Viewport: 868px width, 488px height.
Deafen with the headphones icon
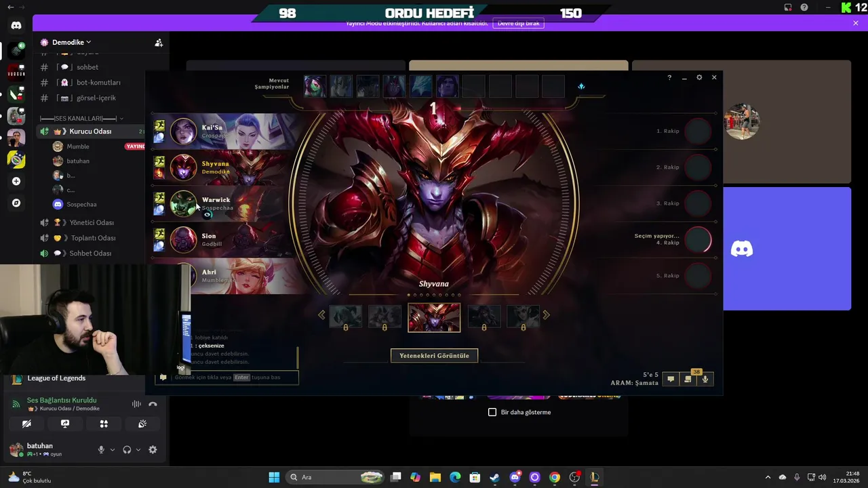127,449
